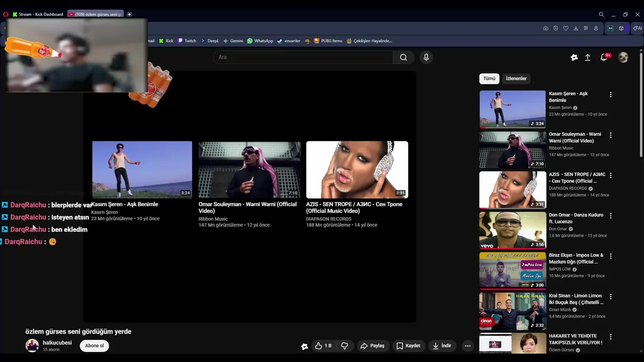Open the halkucubesi channel avatar
Viewport: 644px width, 362px height.
32,345
